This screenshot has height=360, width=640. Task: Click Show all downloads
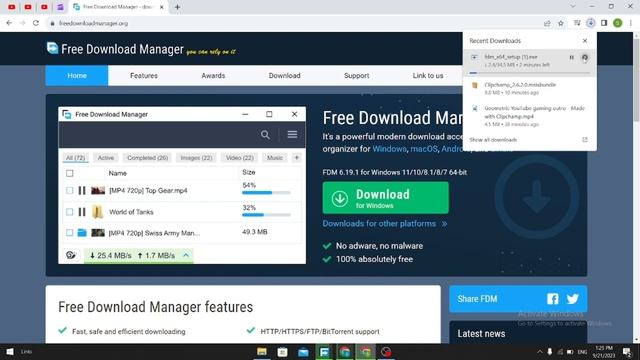(x=493, y=140)
